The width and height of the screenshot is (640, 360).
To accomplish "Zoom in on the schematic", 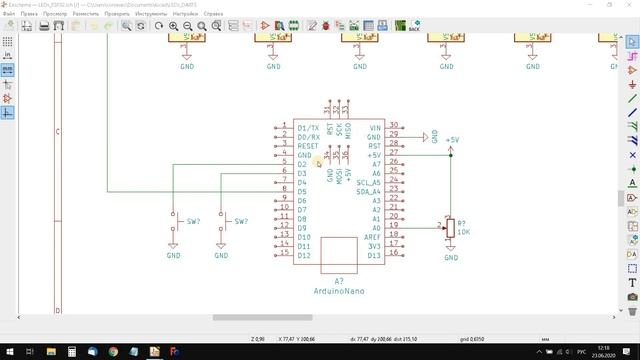I will click(173, 26).
